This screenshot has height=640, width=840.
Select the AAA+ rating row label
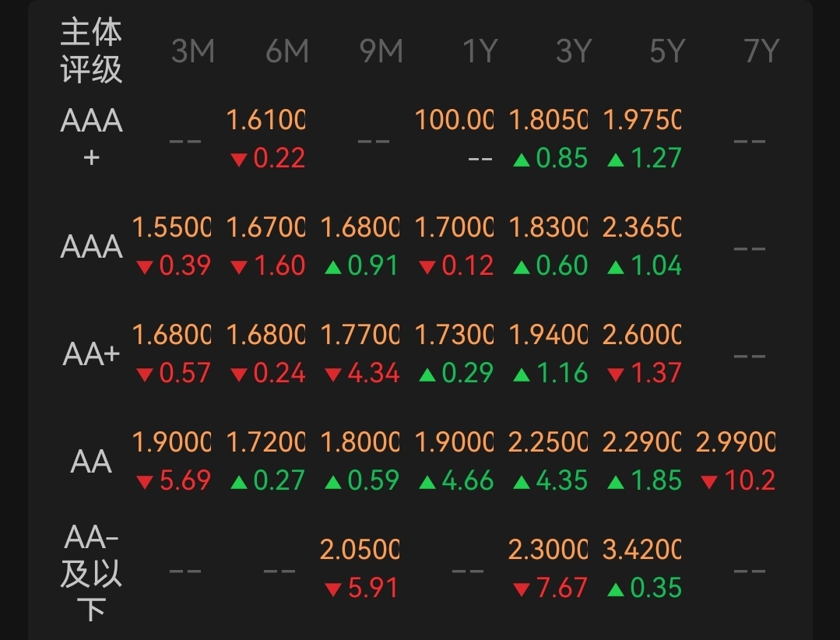point(91,139)
